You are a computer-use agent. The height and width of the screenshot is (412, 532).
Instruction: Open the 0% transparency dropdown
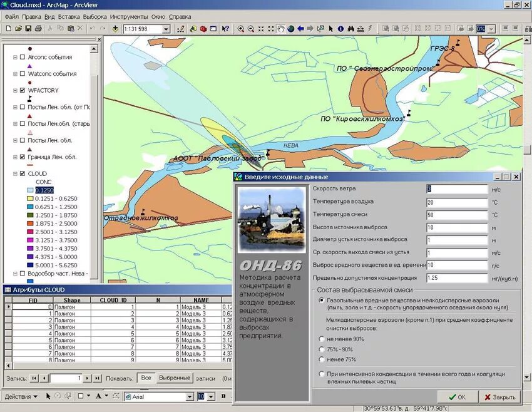click(491, 29)
